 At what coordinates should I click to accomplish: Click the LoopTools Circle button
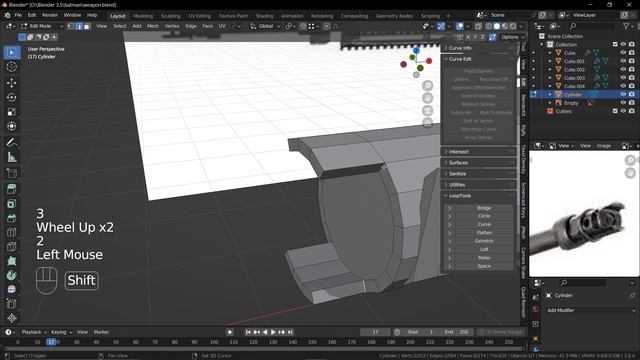(484, 216)
